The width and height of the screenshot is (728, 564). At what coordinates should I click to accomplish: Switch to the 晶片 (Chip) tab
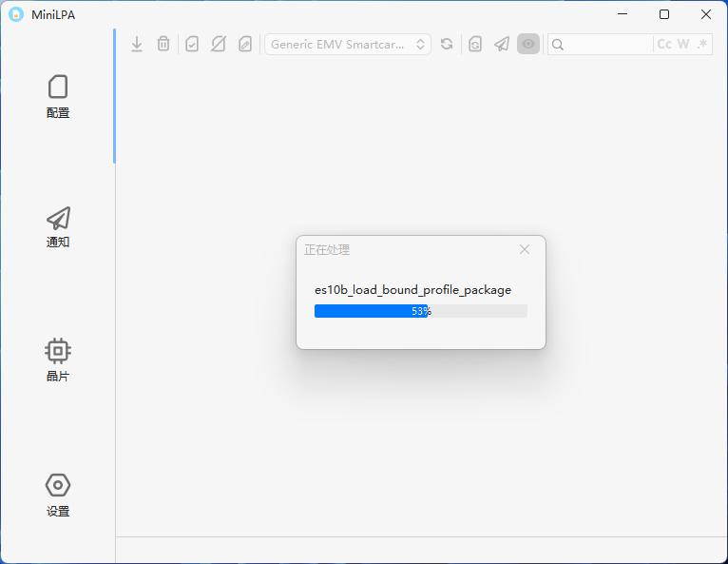58,360
